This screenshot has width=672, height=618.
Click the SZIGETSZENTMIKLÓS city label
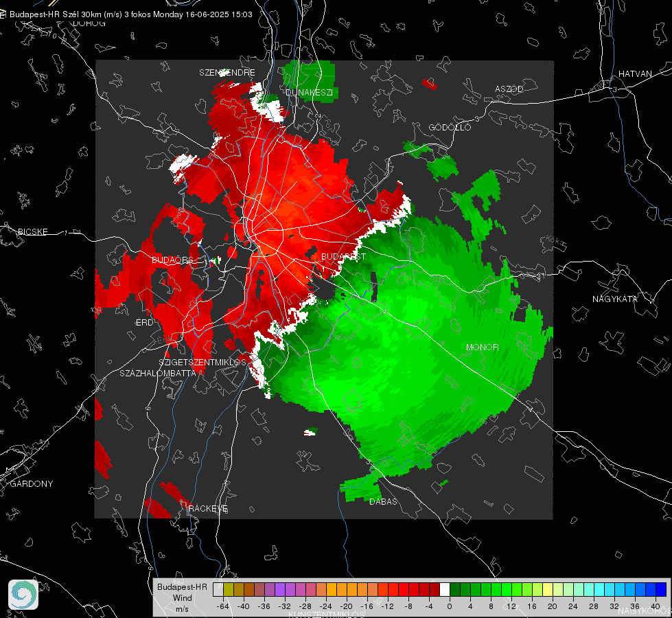[x=202, y=362]
